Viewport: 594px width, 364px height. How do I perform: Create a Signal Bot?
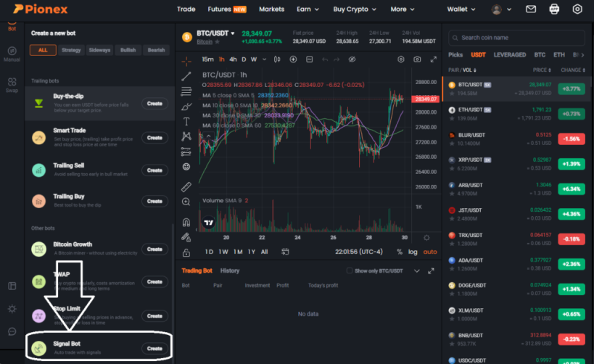154,349
